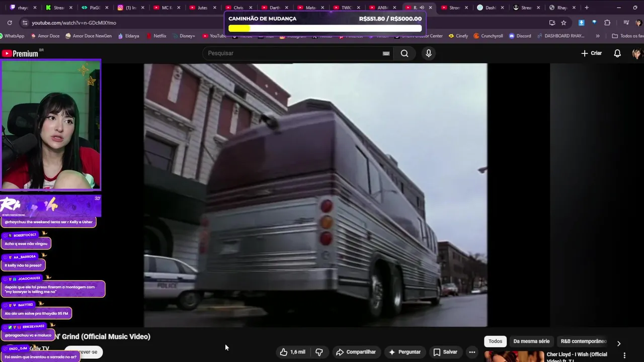Open the Eldarya bookmark
Screen dimensions: 644x362
click(128, 36)
